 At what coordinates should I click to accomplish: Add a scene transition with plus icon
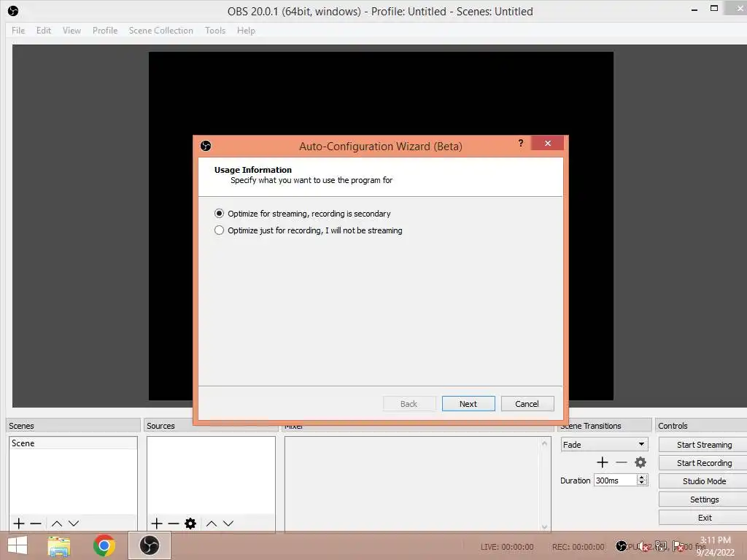click(x=602, y=462)
